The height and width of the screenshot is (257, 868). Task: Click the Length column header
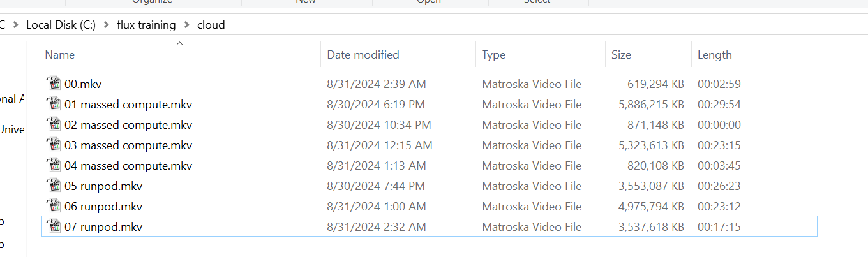point(714,55)
